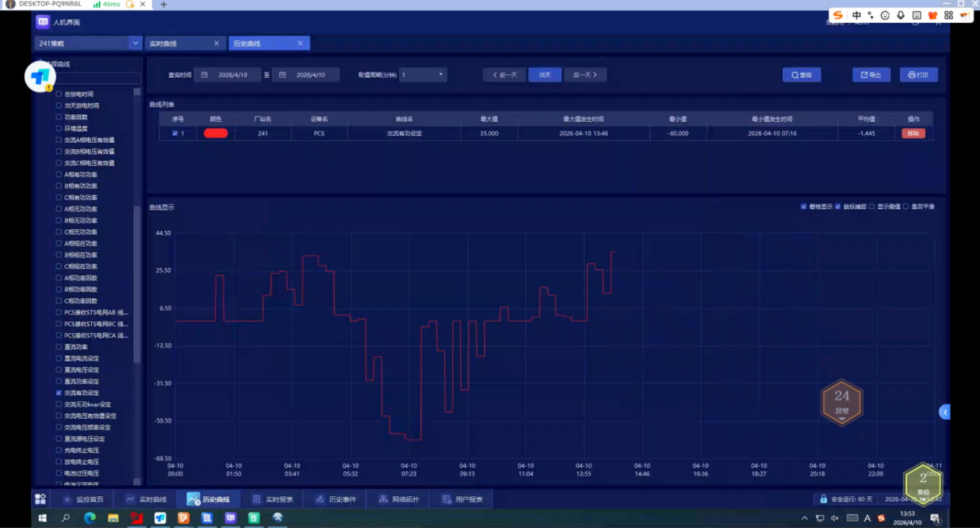
Task: Open Windows Start menu
Action: 43,518
